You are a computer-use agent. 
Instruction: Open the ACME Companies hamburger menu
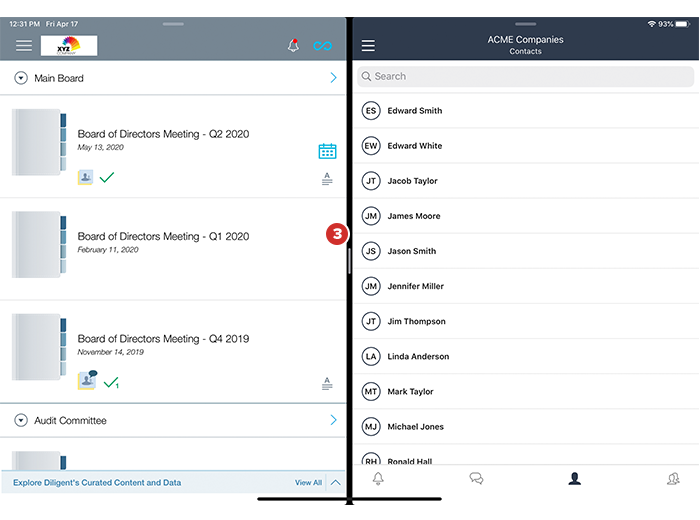368,46
